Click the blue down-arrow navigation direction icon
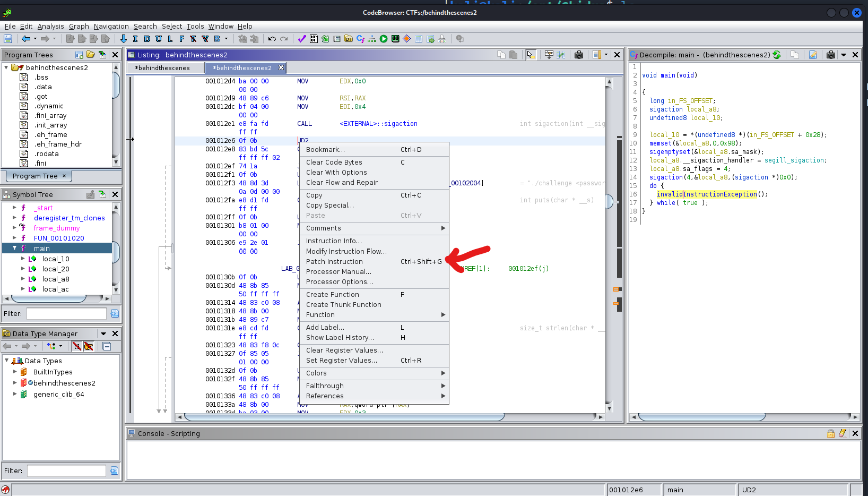The height and width of the screenshot is (496, 868). click(124, 39)
